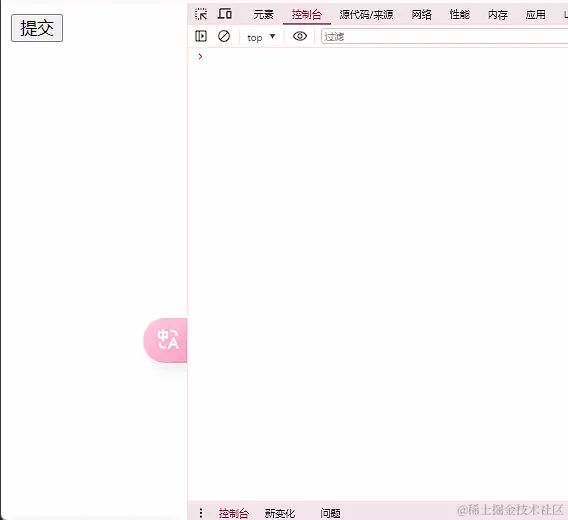The image size is (568, 520).
Task: Open the 源代码/来源 tab
Action: pos(366,14)
